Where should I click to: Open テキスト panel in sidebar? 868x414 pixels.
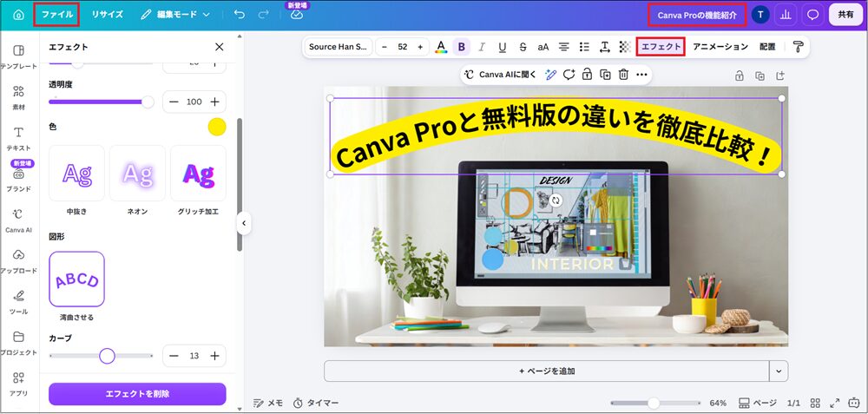tap(19, 138)
